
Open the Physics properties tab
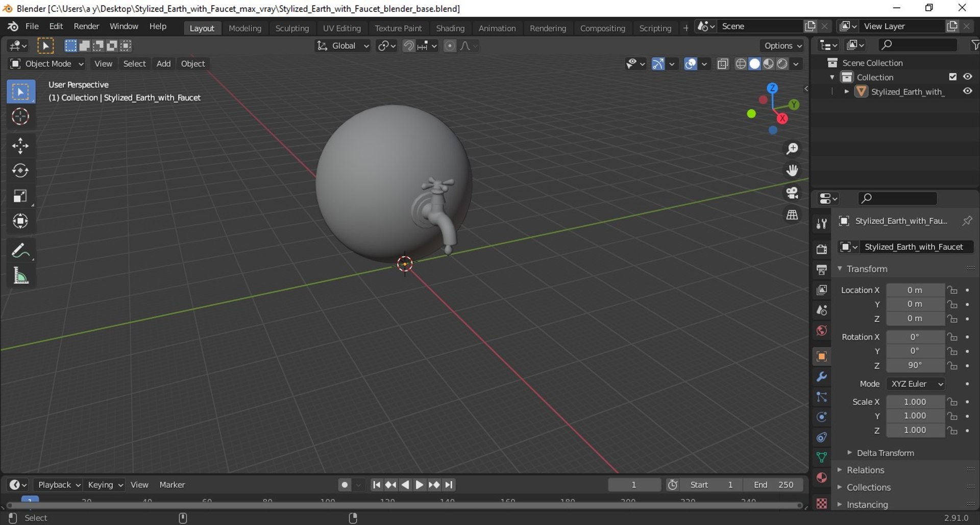point(821,417)
